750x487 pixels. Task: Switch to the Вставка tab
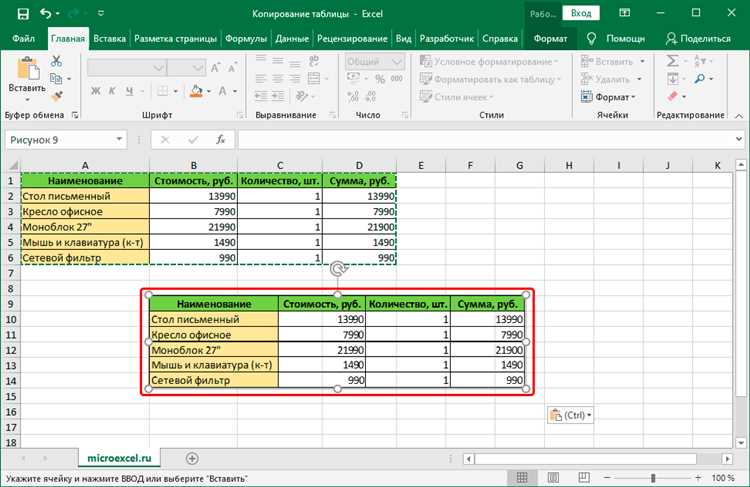(x=110, y=38)
